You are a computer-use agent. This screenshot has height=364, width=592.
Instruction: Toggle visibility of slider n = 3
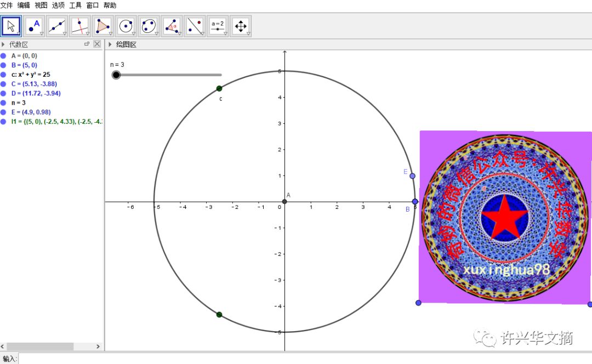pyautogui.click(x=3, y=103)
